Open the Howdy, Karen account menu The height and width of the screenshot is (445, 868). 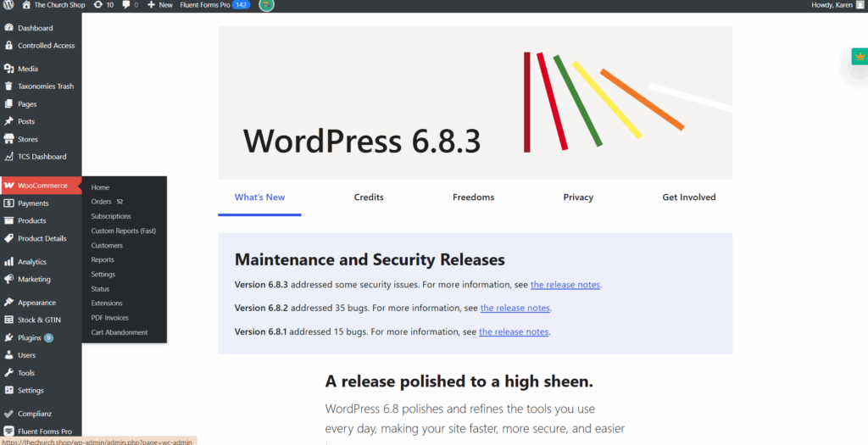click(x=832, y=5)
